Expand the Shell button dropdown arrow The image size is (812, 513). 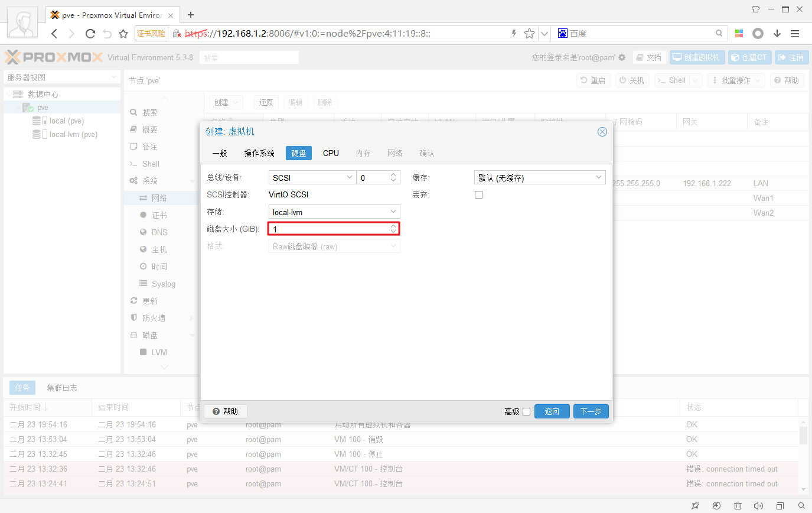tap(696, 80)
